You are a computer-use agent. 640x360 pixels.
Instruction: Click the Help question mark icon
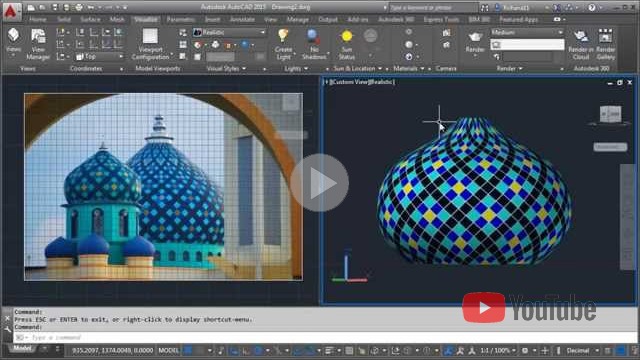click(592, 7)
